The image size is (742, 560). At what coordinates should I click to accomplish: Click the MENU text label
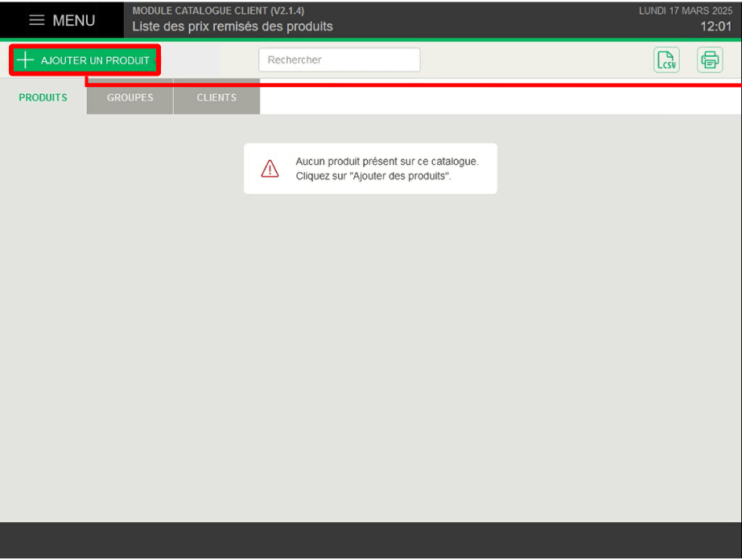coord(74,20)
